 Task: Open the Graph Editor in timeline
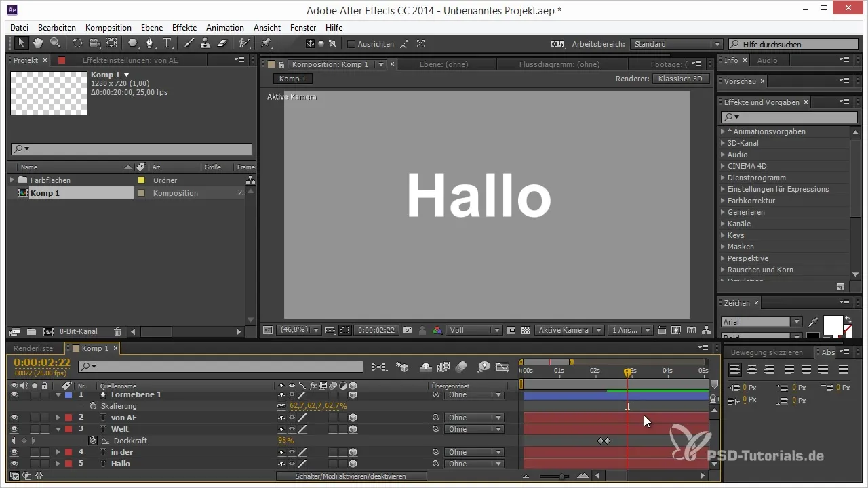click(502, 367)
